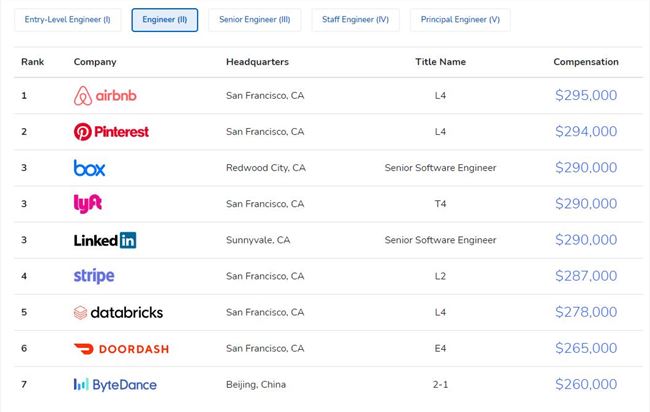The image size is (650, 412).
Task: Click the Airbnb company logo
Action: (103, 96)
